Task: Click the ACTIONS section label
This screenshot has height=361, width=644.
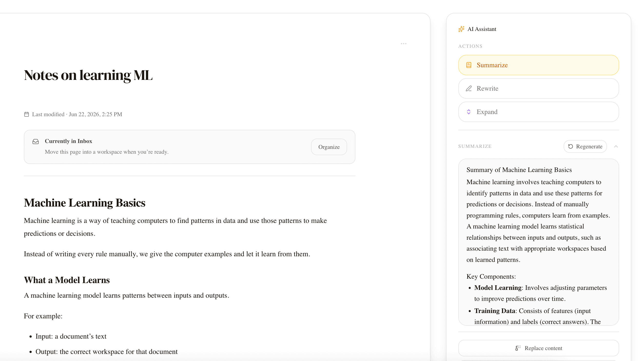Action: pos(470,46)
